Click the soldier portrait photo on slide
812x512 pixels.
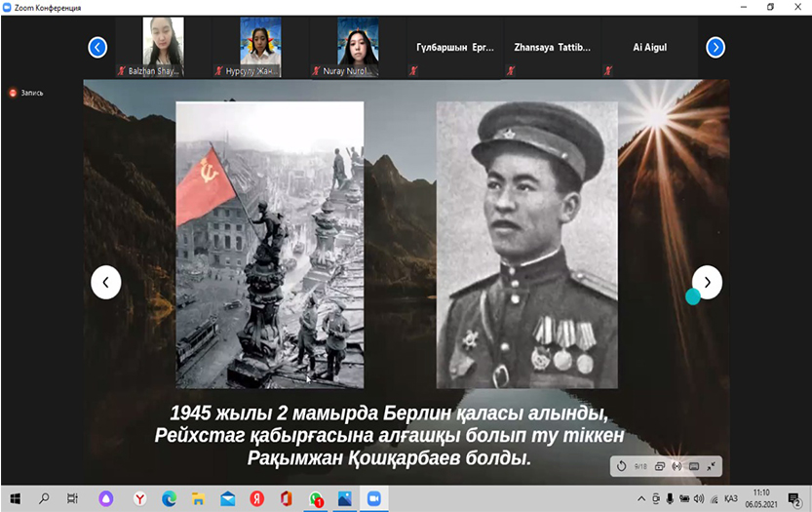pos(527,245)
